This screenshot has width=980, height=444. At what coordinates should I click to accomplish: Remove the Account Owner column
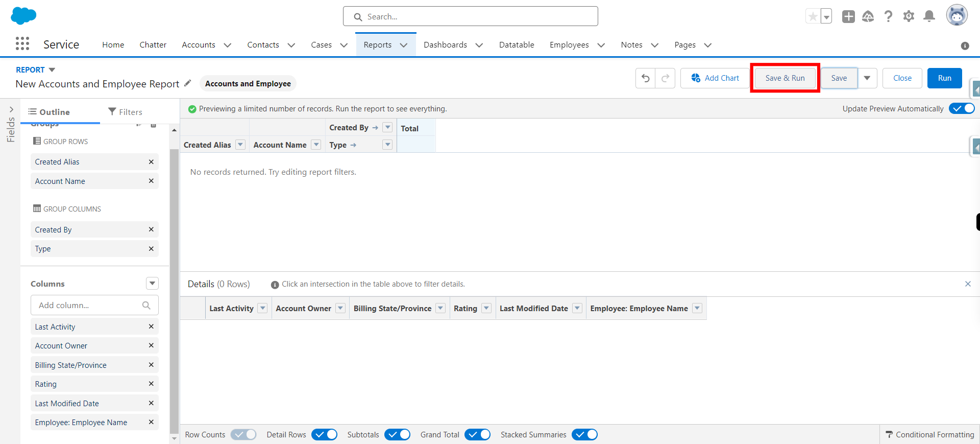(x=151, y=345)
